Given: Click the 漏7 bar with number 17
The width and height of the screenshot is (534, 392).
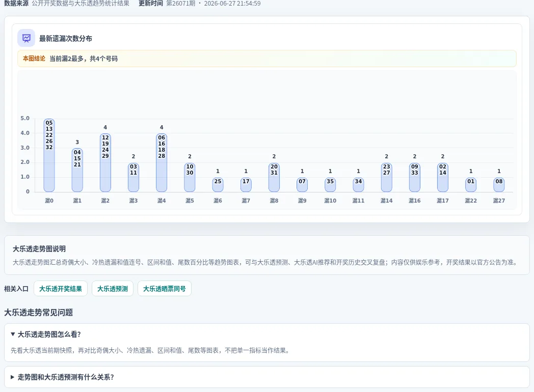Looking at the screenshot, I should 246,185.
